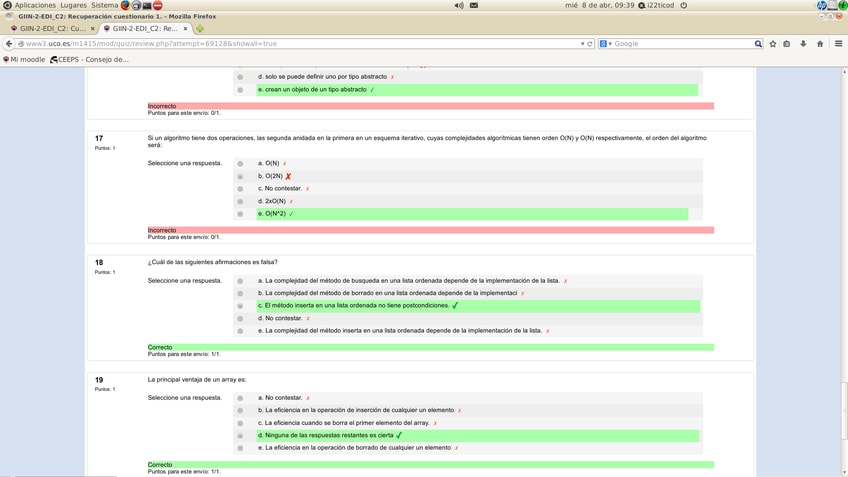This screenshot has height=477, width=848.
Task: Click inside the Google search box
Action: pyautogui.click(x=680, y=44)
